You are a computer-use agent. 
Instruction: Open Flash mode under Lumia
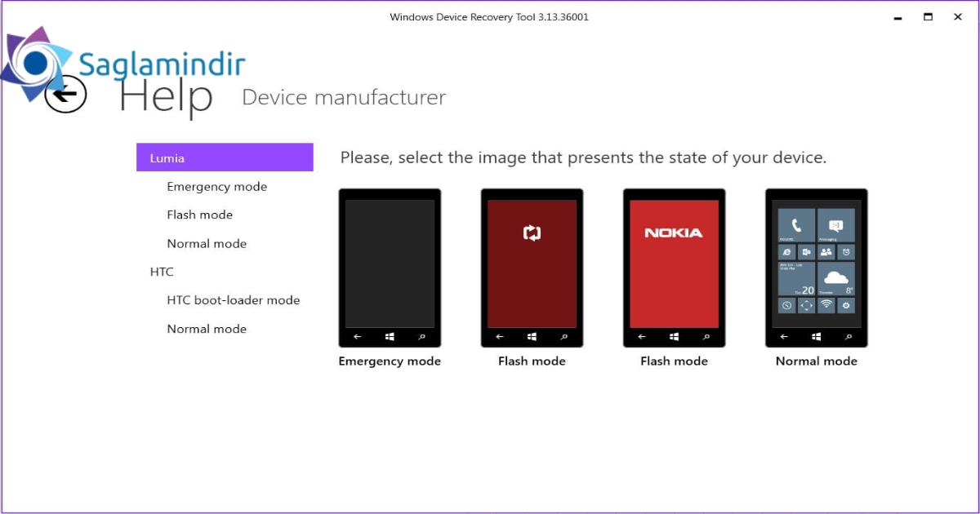pos(199,215)
